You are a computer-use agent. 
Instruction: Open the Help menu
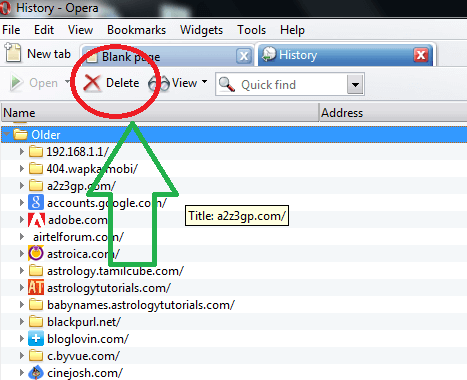pos(292,30)
